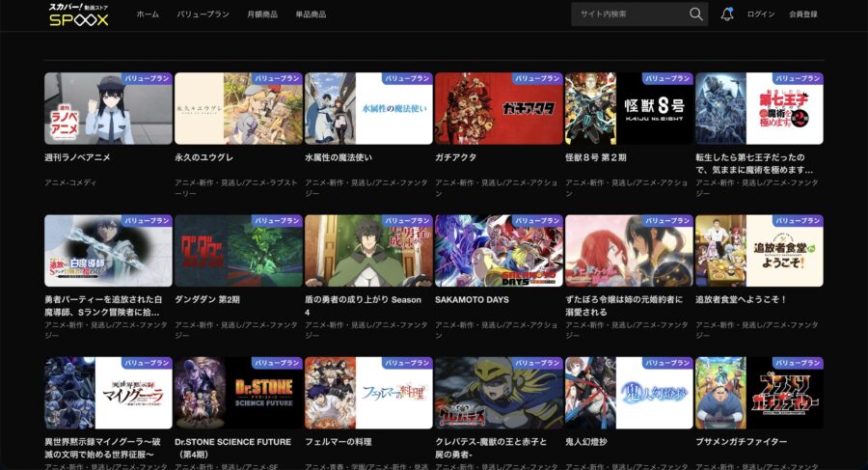Select the 月額商品 menu item
The width and height of the screenshot is (868, 470).
(x=261, y=14)
